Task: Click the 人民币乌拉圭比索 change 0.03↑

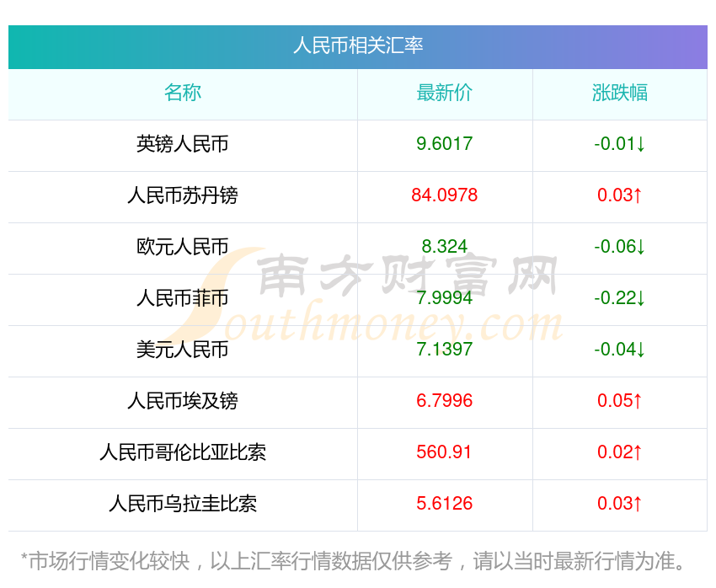Action: click(x=620, y=504)
